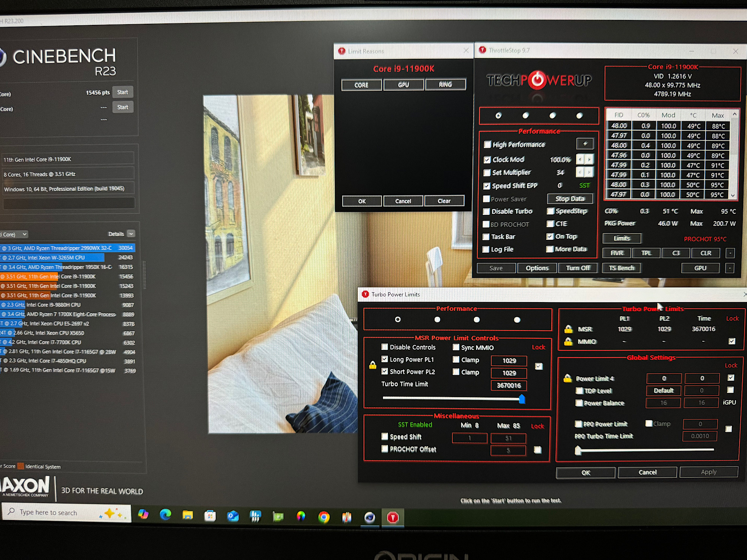The width and height of the screenshot is (747, 560).
Task: Toggle the Clock Mod checkbox
Action: coord(487,160)
